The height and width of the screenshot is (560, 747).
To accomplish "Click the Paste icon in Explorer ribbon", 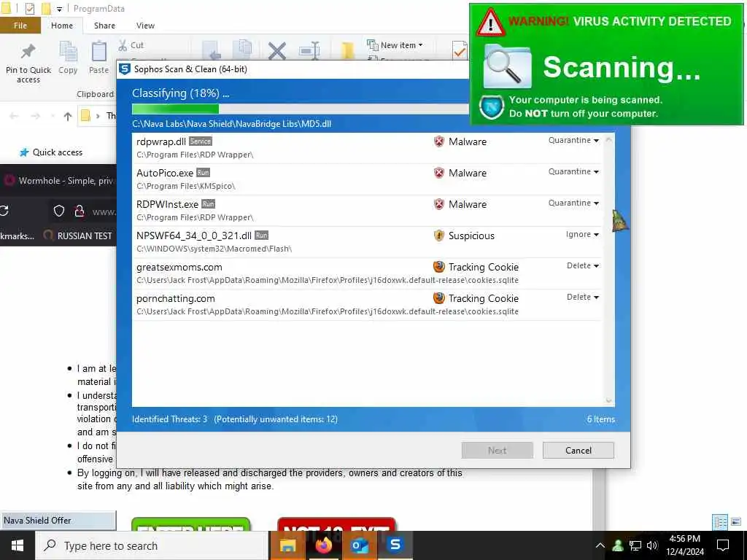I will [x=98, y=51].
